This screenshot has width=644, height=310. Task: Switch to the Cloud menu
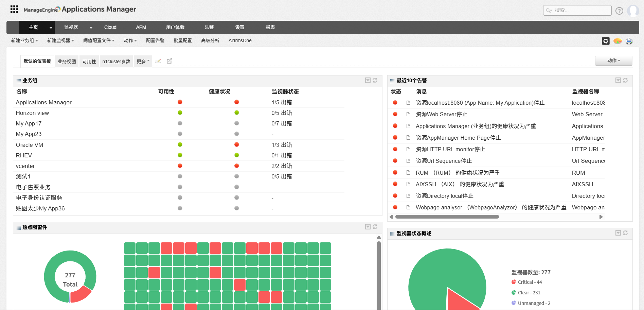pos(110,27)
